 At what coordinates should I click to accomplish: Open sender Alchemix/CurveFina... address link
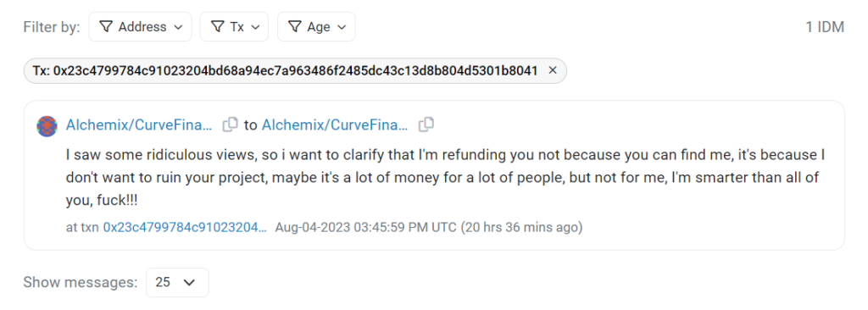tap(139, 125)
